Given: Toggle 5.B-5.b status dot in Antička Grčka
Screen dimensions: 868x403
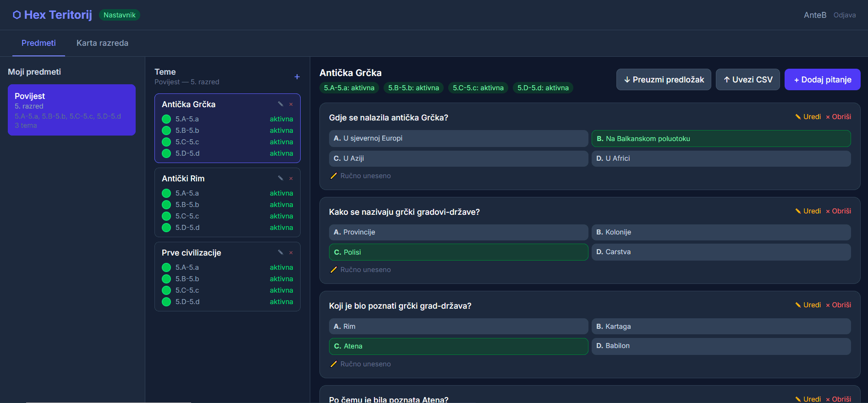Looking at the screenshot, I should (x=166, y=131).
